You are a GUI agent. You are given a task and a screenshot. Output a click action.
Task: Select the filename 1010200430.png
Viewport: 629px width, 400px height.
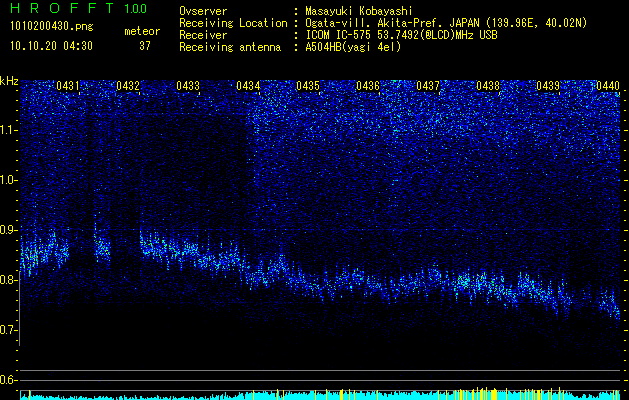click(x=52, y=27)
